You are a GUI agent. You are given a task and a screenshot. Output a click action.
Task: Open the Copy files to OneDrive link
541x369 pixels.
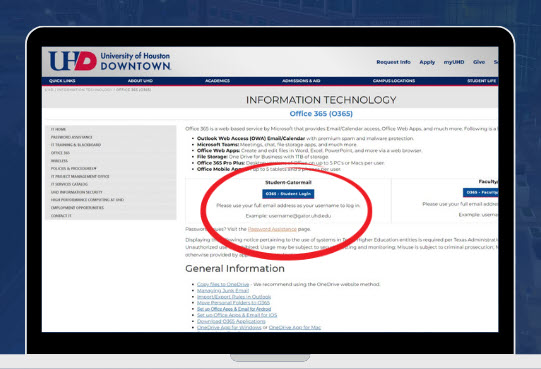pos(223,284)
